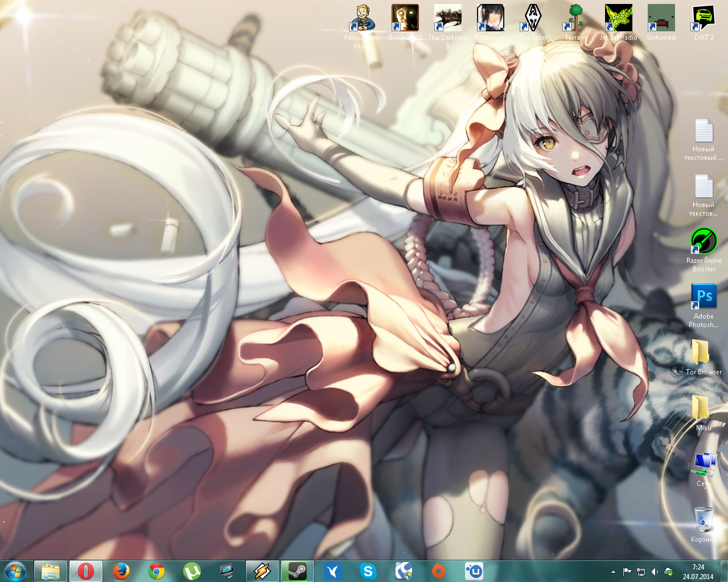Open the volume speaker tray icon
Screen dimensions: 728x582
click(x=655, y=571)
